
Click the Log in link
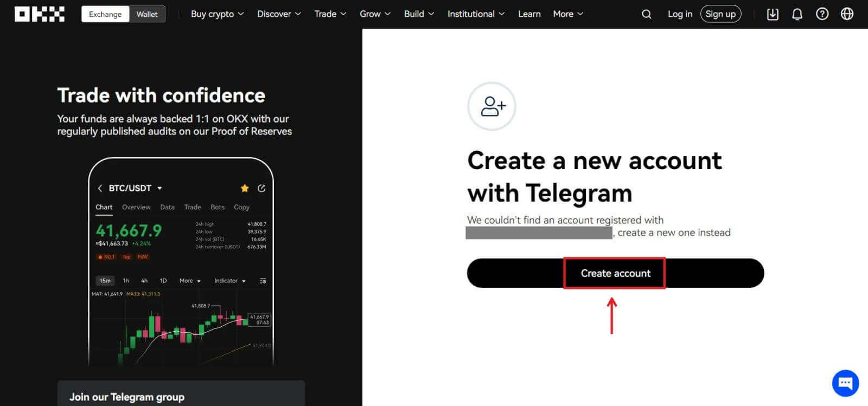[680, 14]
